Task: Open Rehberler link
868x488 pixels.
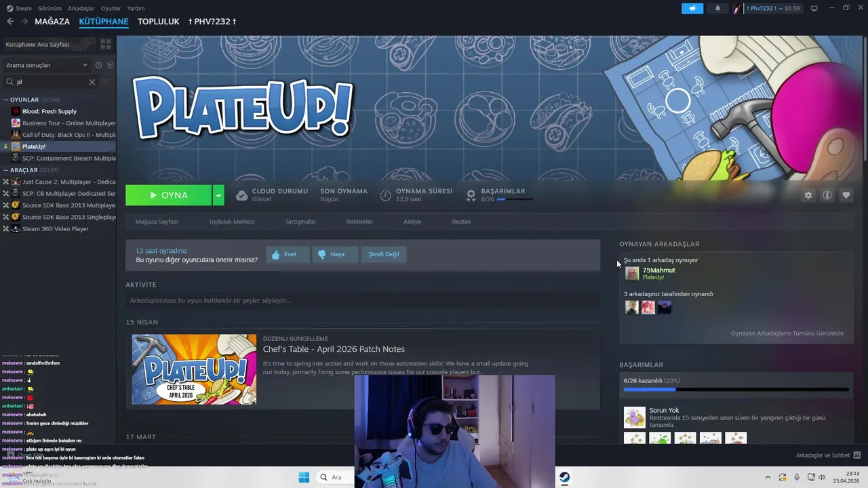Action: tap(359, 222)
